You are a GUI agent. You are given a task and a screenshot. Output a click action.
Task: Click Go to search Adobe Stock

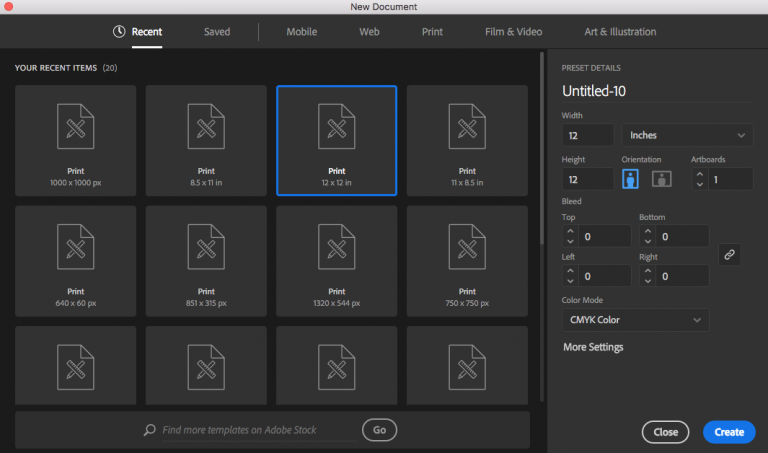click(380, 430)
